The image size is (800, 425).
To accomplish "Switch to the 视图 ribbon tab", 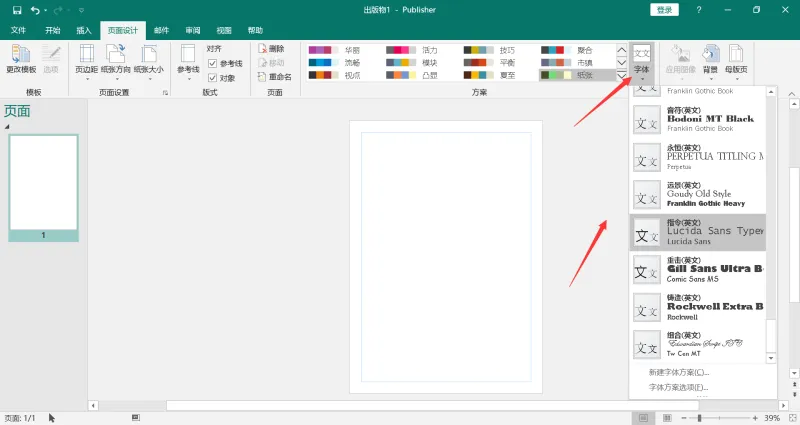I will [223, 30].
